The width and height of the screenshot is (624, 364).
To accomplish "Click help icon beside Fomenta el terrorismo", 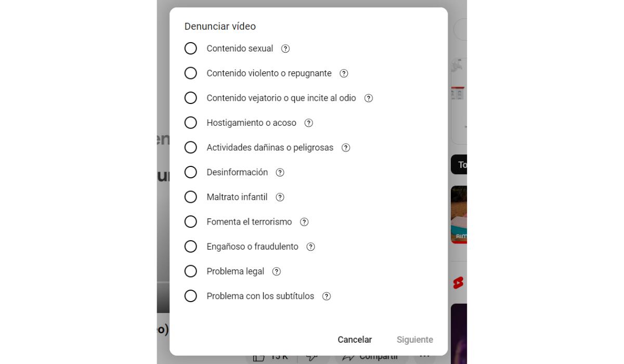I will coord(304,222).
